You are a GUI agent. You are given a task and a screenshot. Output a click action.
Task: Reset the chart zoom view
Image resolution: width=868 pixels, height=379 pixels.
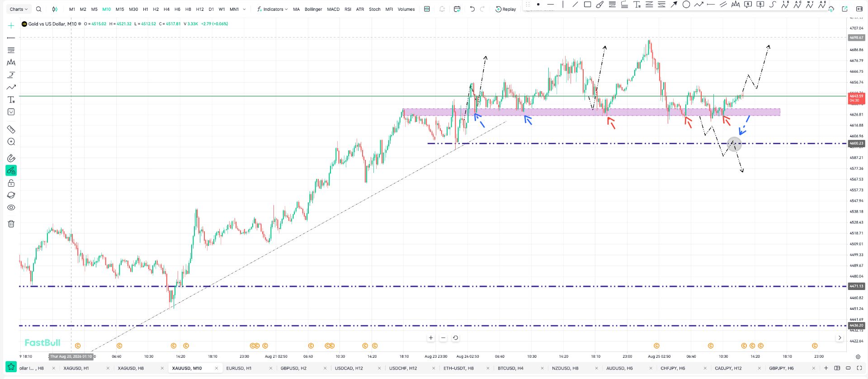point(455,338)
